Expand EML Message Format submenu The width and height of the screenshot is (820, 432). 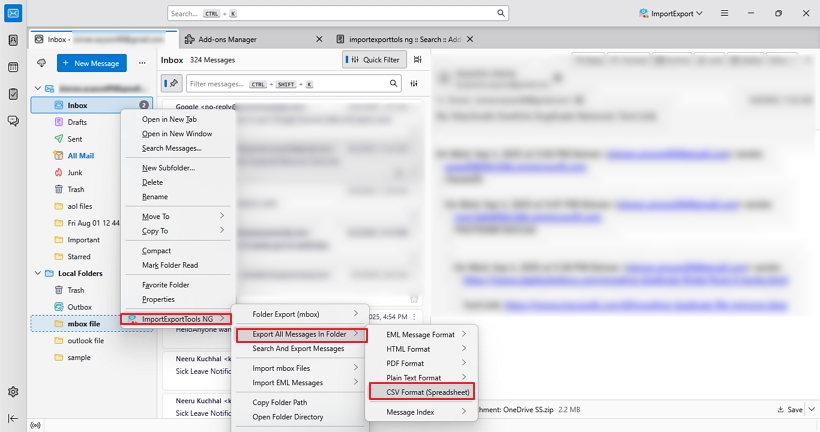pyautogui.click(x=422, y=334)
